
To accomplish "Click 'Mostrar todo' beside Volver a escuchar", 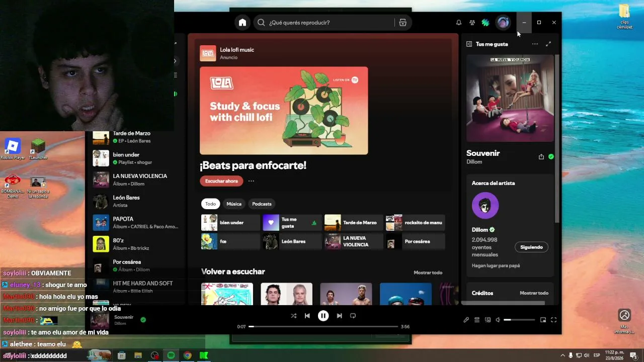I will [x=428, y=273].
